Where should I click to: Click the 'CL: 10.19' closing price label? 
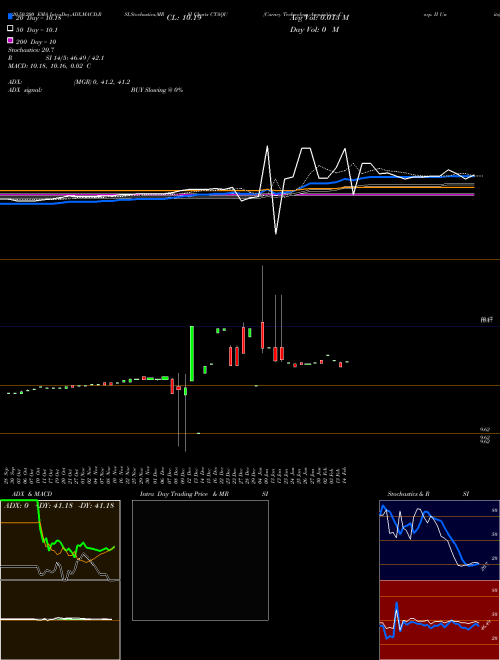184,18
